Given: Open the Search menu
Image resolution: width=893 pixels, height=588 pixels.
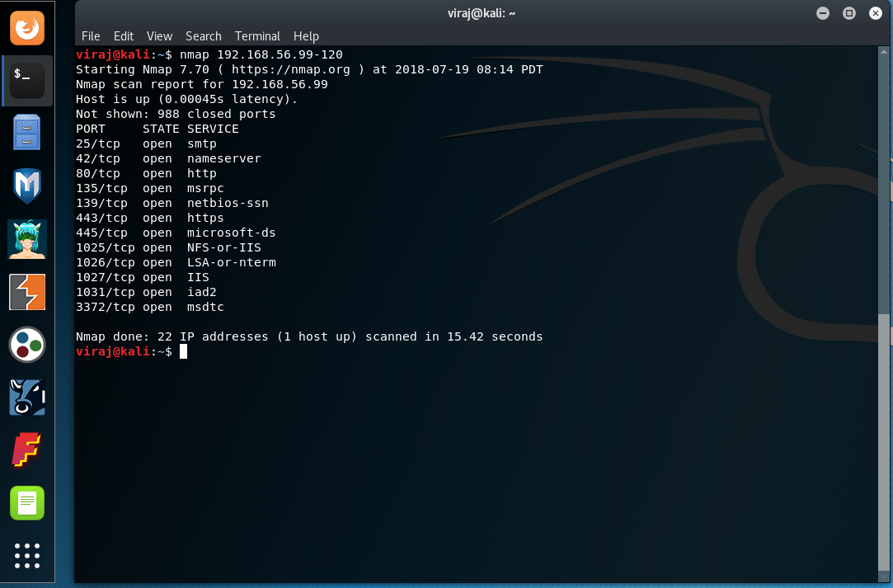Looking at the screenshot, I should [x=204, y=36].
